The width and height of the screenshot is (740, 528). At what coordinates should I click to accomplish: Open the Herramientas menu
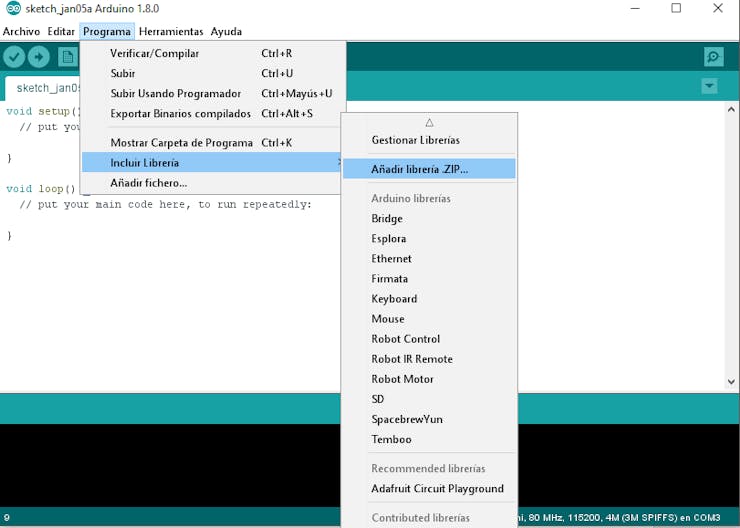171,32
